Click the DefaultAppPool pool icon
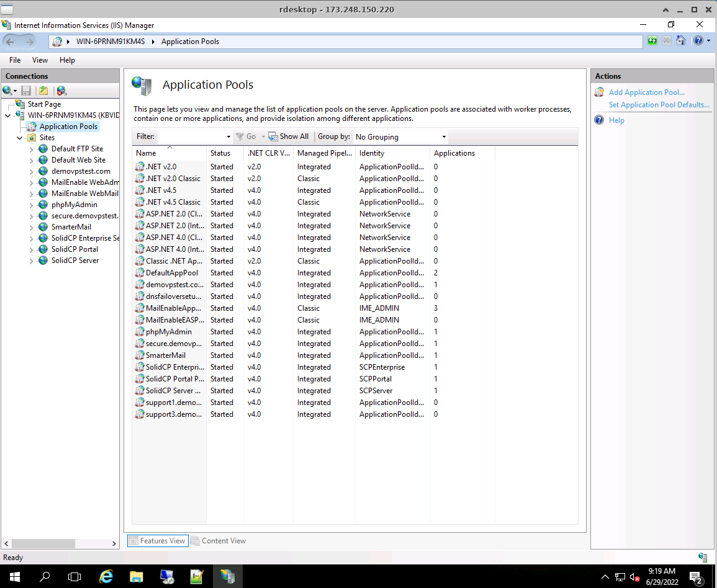Image resolution: width=717 pixels, height=588 pixels. 140,273
